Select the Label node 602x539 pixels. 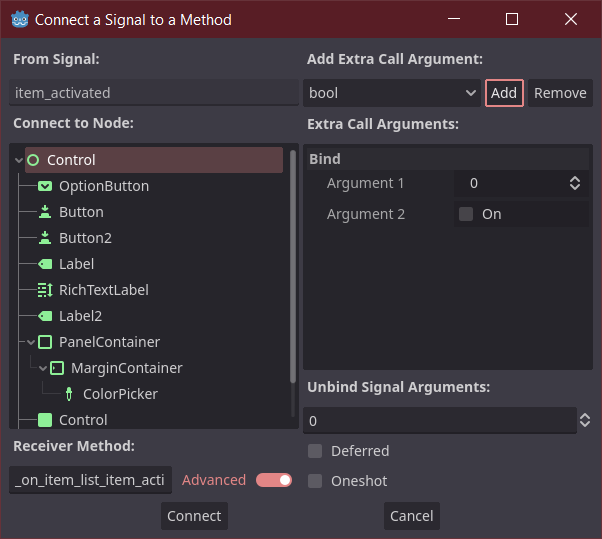tap(76, 264)
